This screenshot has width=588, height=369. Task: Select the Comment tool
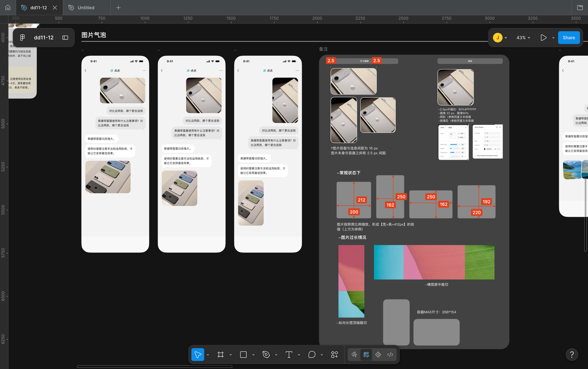312,355
